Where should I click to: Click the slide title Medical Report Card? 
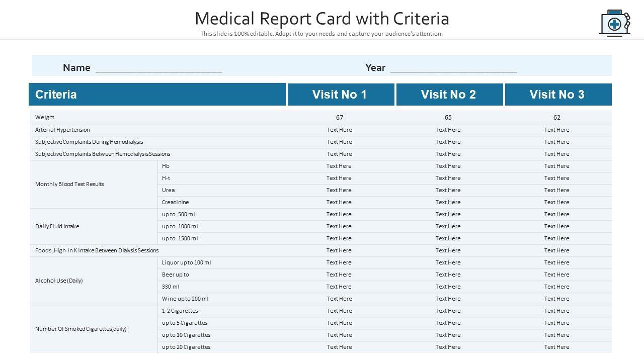click(321, 19)
